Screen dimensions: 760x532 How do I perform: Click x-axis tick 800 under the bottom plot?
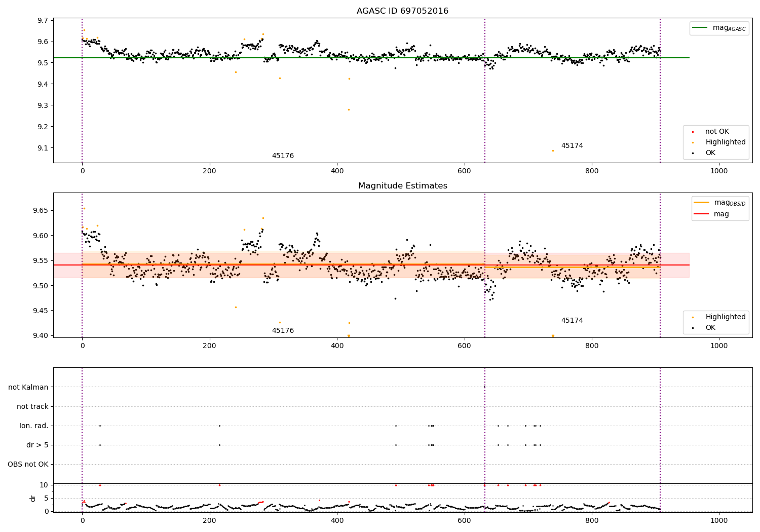coord(592,521)
